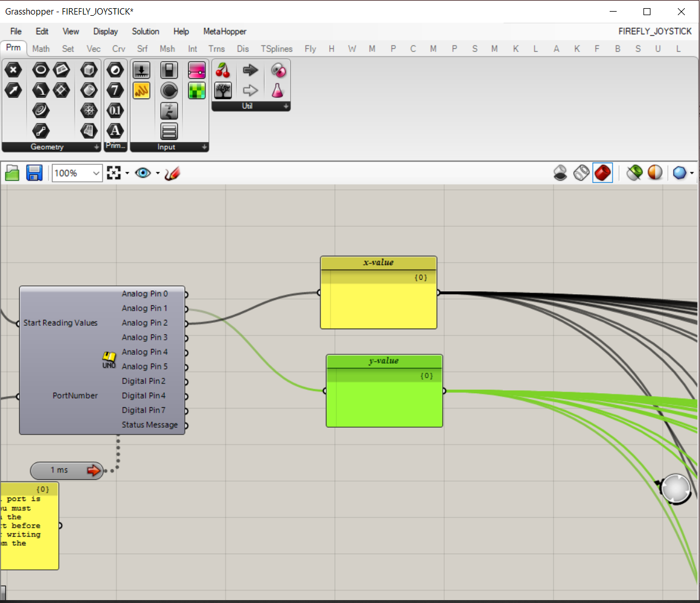700x603 pixels.
Task: Select the Mesh parameter icon
Action: click(x=89, y=111)
